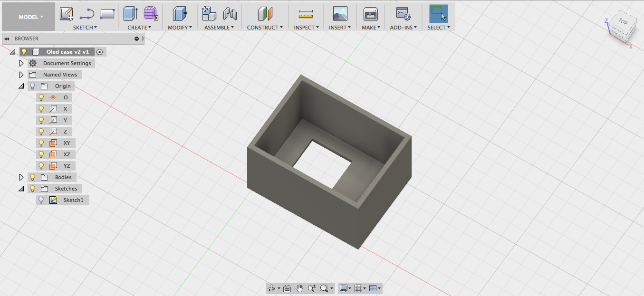This screenshot has width=644, height=296.
Task: Click the Look At icon
Action: [x=287, y=288]
